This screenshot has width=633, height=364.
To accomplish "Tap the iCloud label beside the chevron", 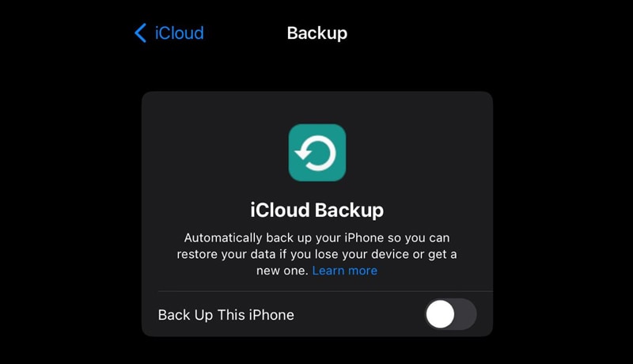I will (x=180, y=32).
